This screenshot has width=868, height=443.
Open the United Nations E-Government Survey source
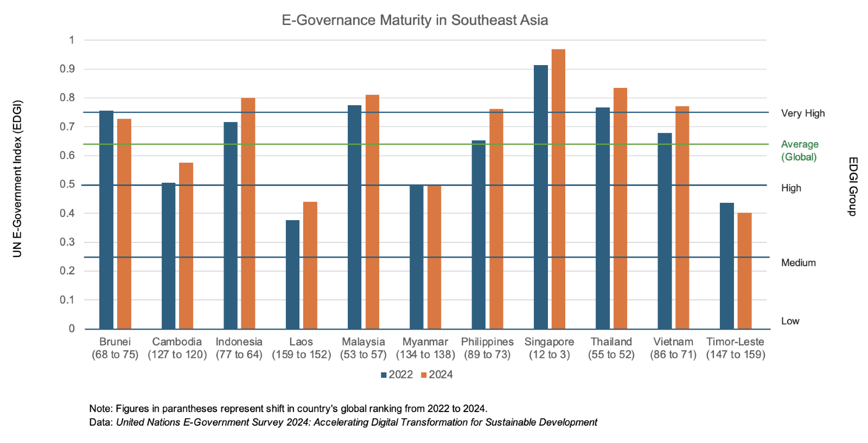click(x=356, y=422)
